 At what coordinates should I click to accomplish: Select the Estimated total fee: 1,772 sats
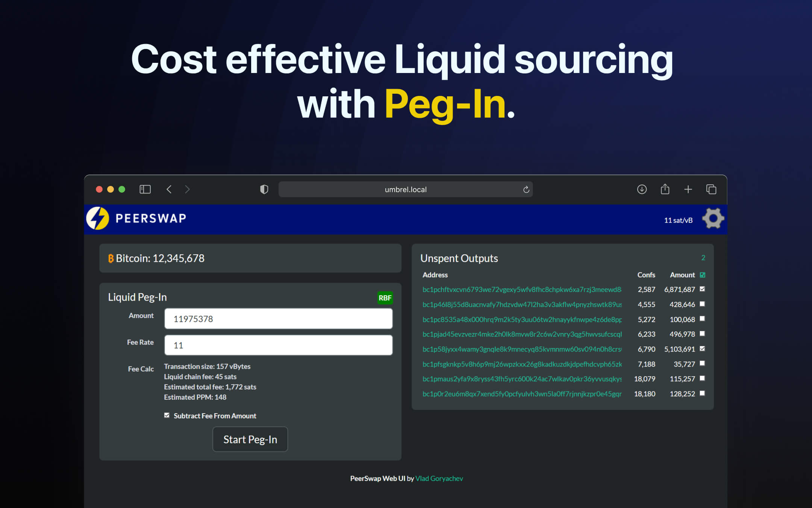[210, 387]
